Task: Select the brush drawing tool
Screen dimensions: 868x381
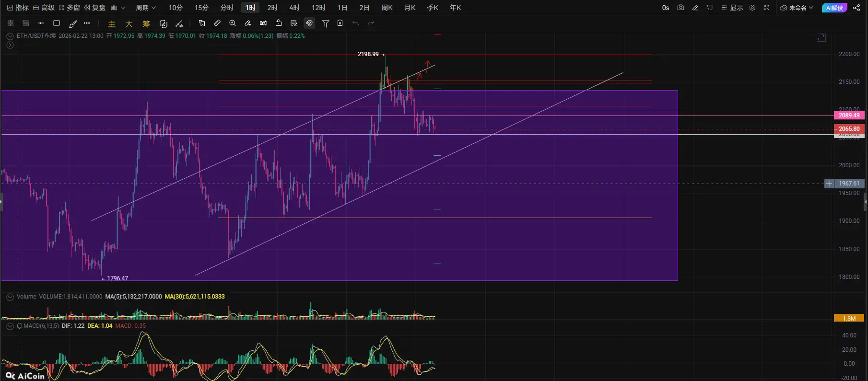Action: coord(72,23)
